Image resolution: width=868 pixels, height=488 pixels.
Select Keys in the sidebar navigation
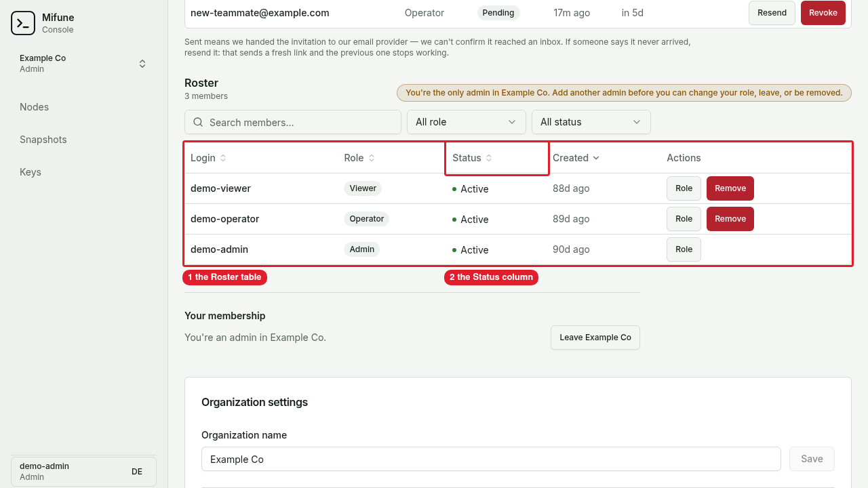click(31, 172)
